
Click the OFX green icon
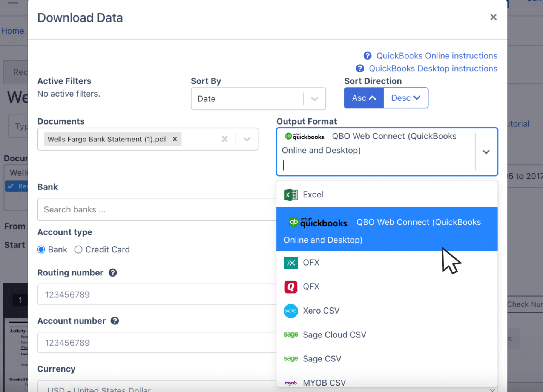(291, 263)
